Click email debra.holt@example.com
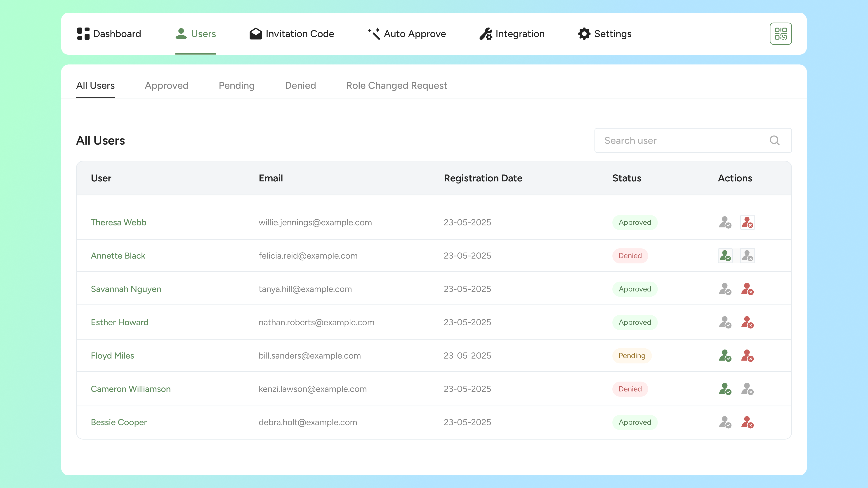 [x=308, y=422]
